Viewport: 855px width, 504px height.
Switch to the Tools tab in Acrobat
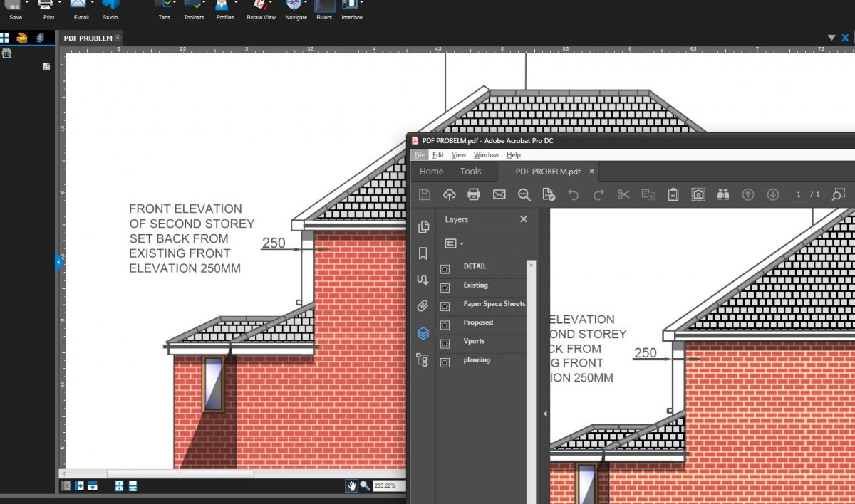[x=470, y=172]
